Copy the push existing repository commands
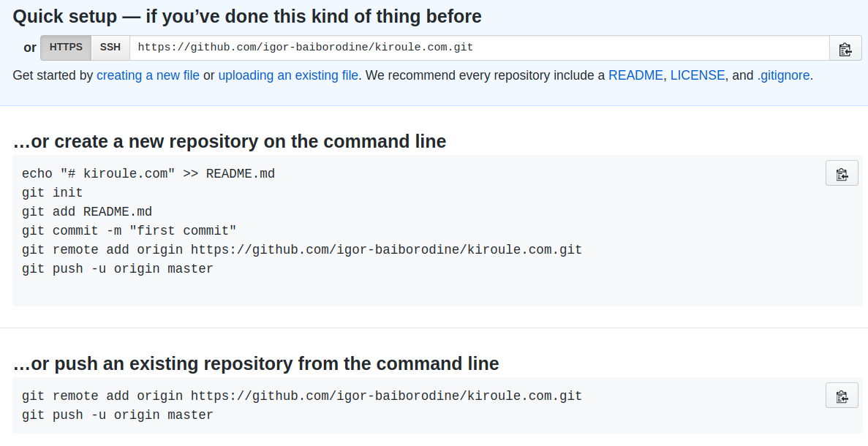 [x=842, y=395]
